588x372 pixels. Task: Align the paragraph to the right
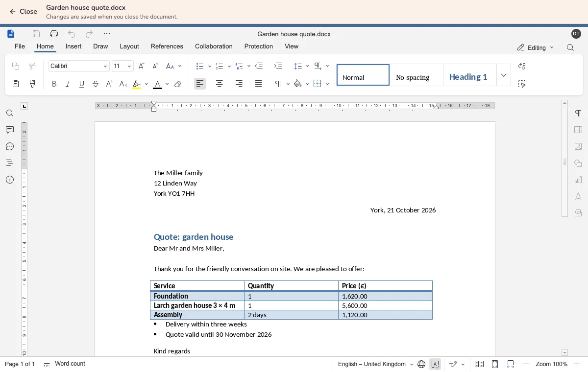[239, 84]
